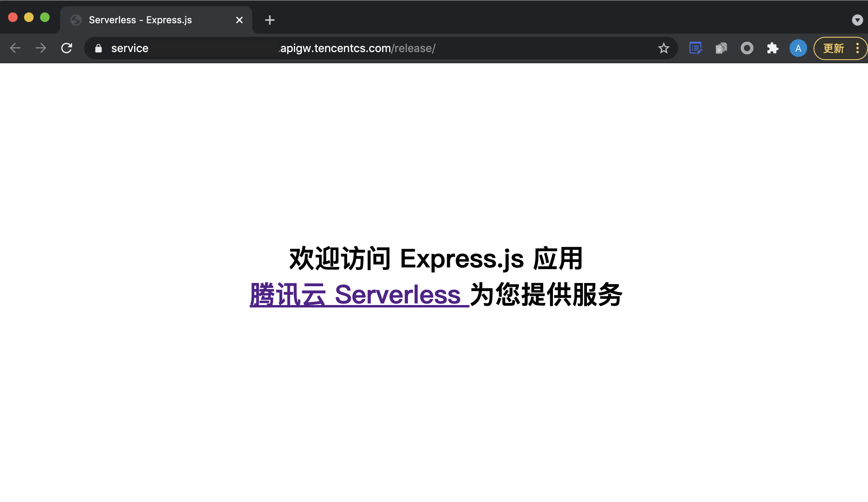
Task: Reload the current page
Action: (66, 48)
